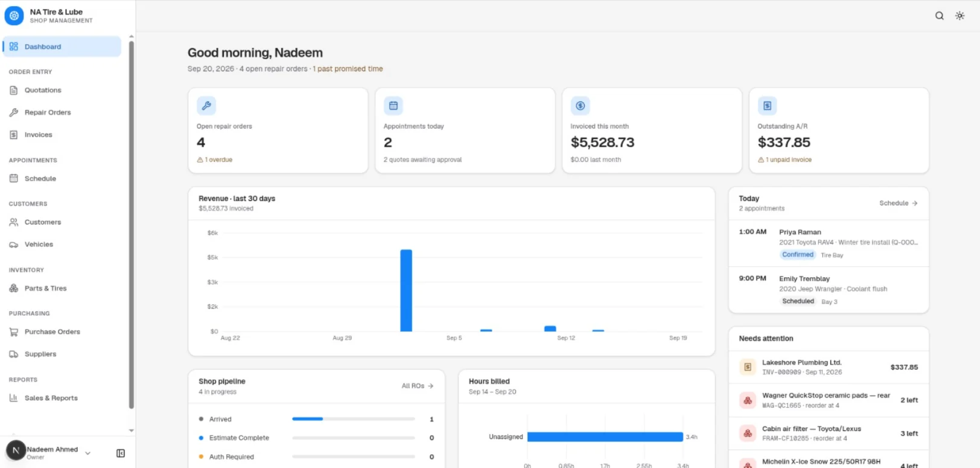
Task: Open Priya Raman 1:00 AM appointment
Action: point(829,243)
